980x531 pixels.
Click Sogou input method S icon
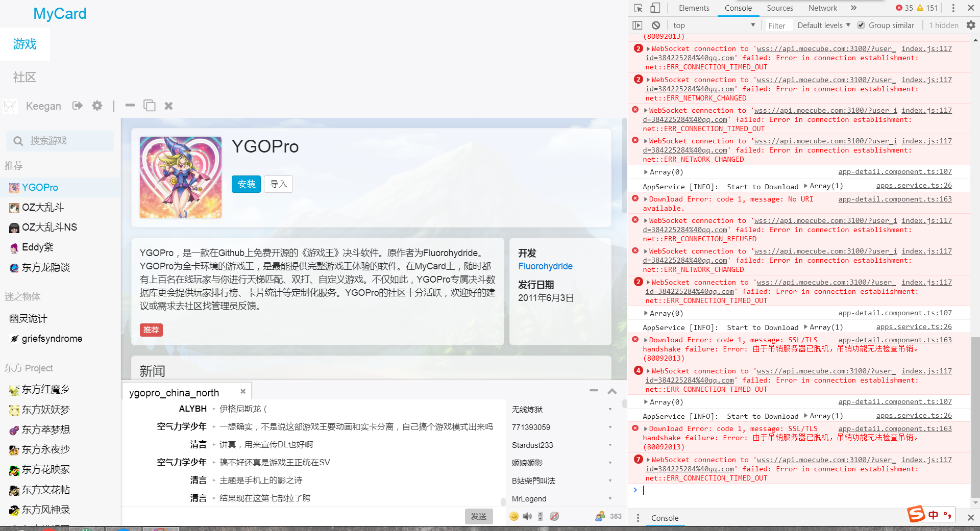916,514
